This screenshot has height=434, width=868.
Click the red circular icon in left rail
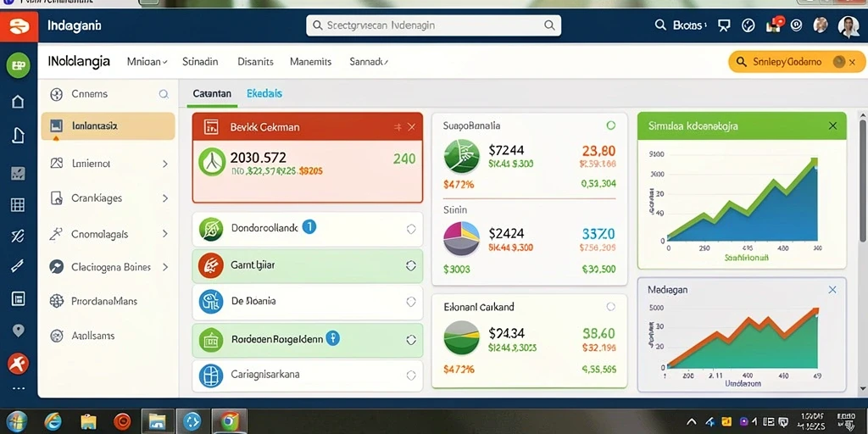pos(18,364)
